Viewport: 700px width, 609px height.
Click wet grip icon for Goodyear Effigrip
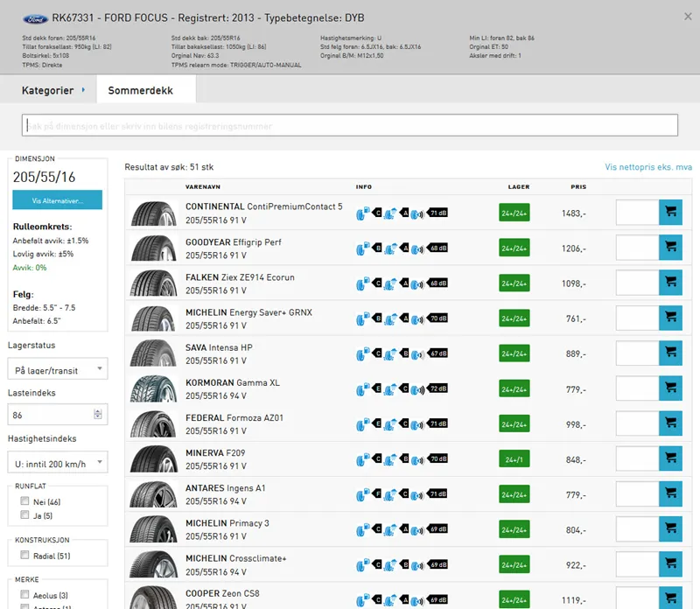(390, 248)
